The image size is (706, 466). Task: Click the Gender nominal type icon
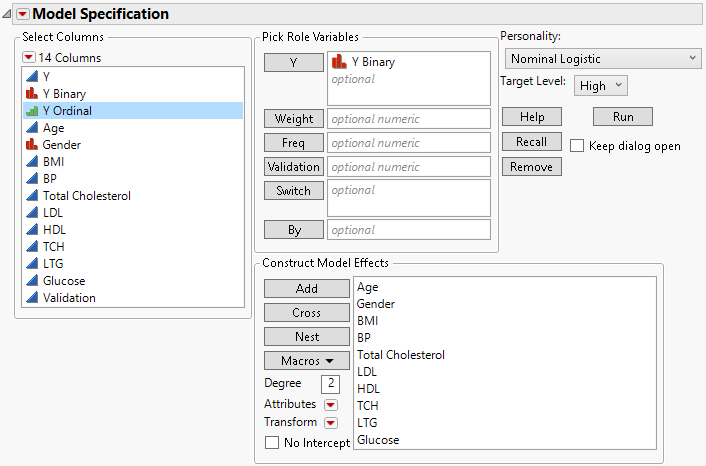point(31,145)
